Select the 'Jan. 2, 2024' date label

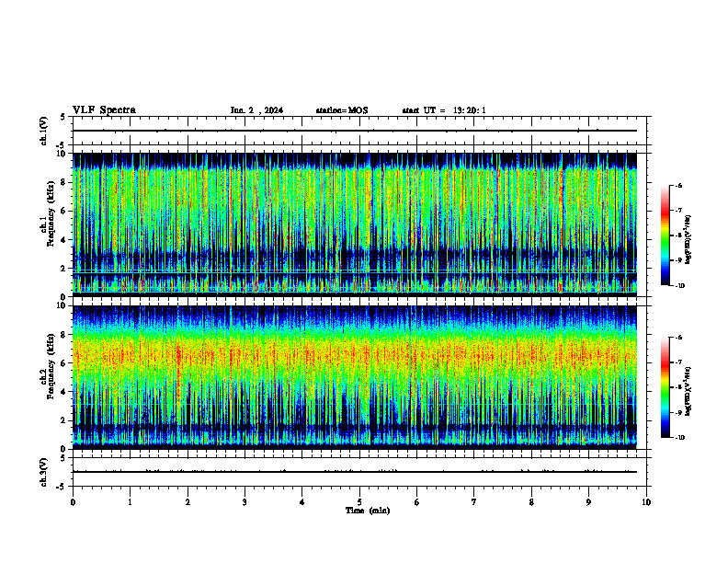tap(256, 110)
